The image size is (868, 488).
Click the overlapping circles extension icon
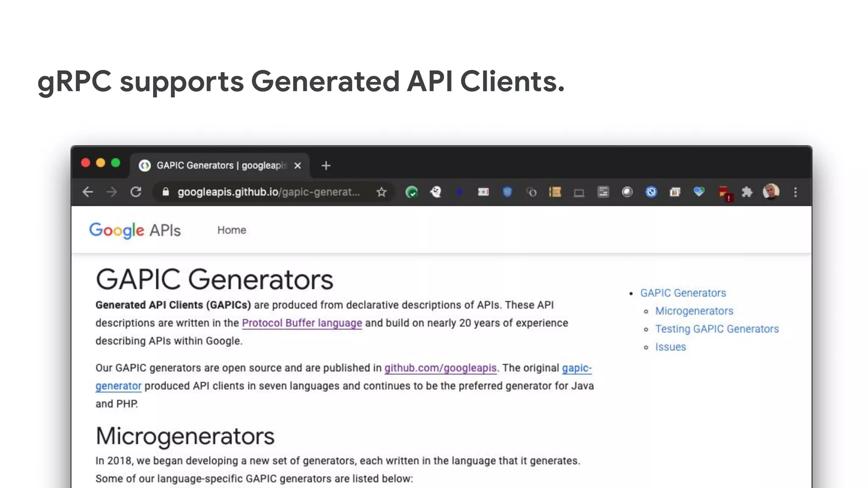click(531, 192)
